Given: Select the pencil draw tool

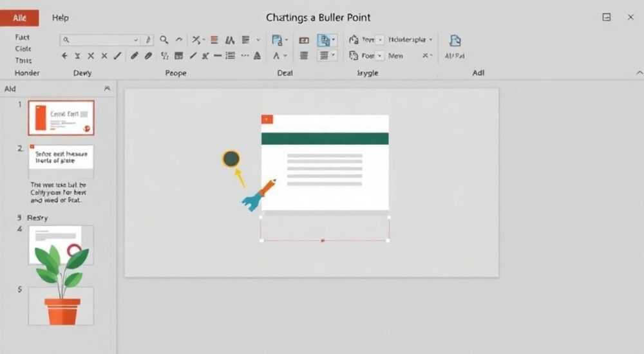Looking at the screenshot, I should click(x=134, y=55).
